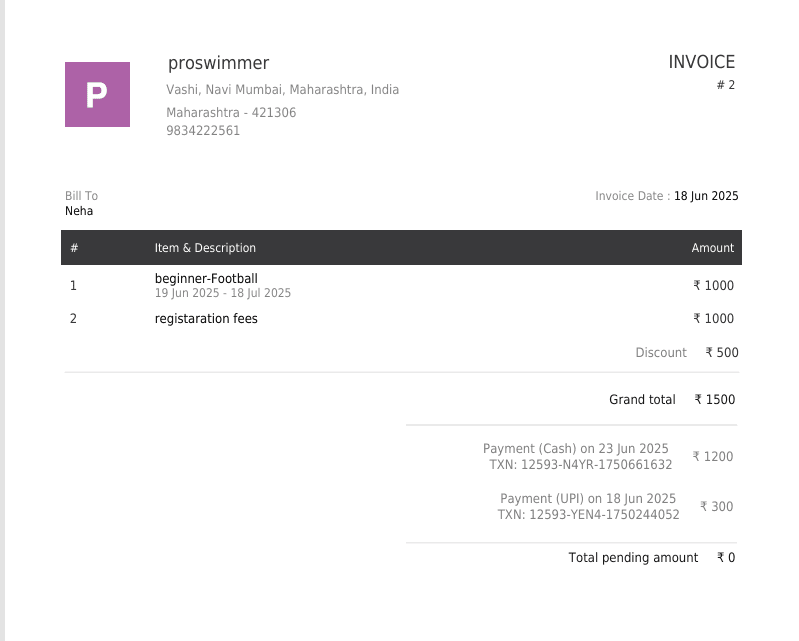
Task: Click the invoice number # 2
Action: [x=725, y=85]
